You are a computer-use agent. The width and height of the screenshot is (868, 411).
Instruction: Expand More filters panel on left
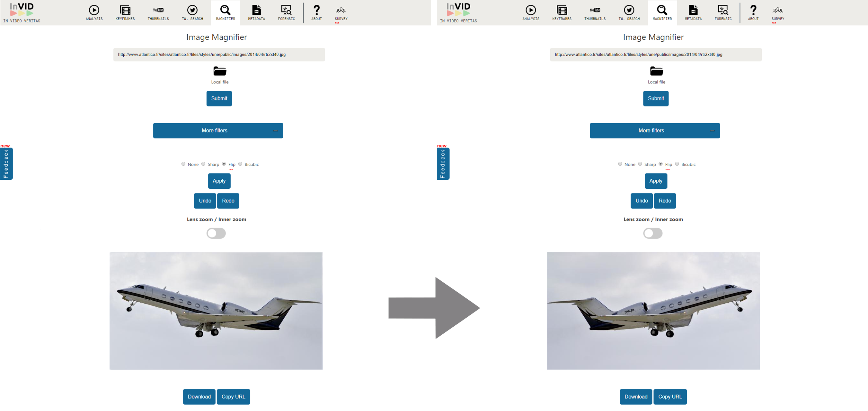point(215,131)
